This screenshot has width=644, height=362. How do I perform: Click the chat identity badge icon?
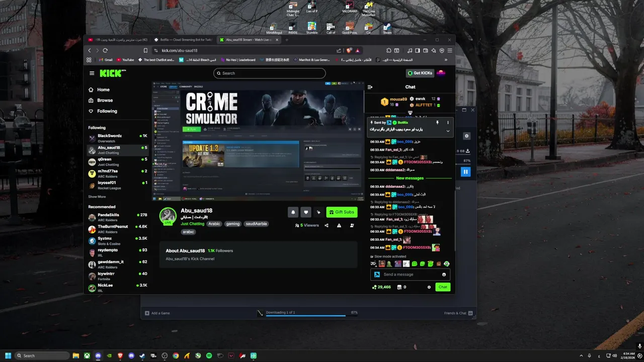coord(377,275)
